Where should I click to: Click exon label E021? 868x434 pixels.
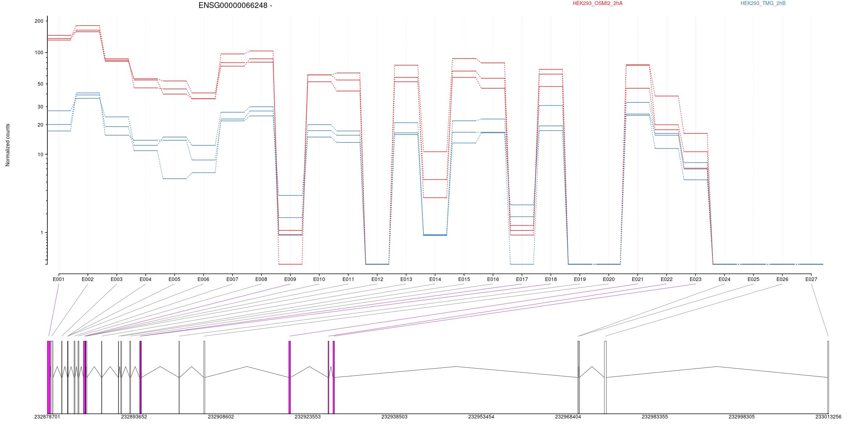[638, 279]
